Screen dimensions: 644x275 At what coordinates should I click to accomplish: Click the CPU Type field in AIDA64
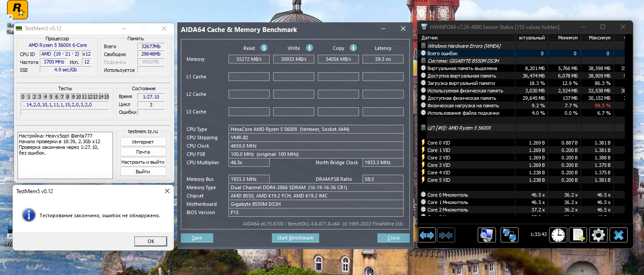click(316, 129)
